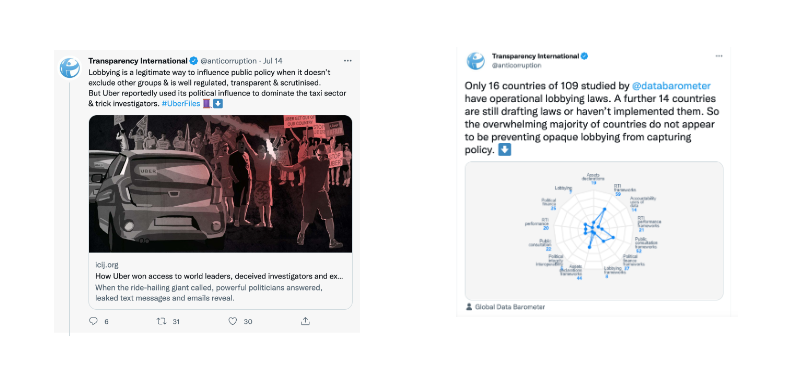
Task: Open Transparency International avatar on right tweet
Action: click(x=475, y=60)
